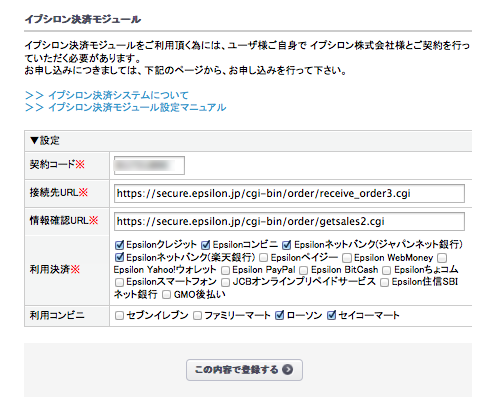Enable the Epsilonスマートフォン checkbox
The image size is (486, 411).
coord(119,282)
